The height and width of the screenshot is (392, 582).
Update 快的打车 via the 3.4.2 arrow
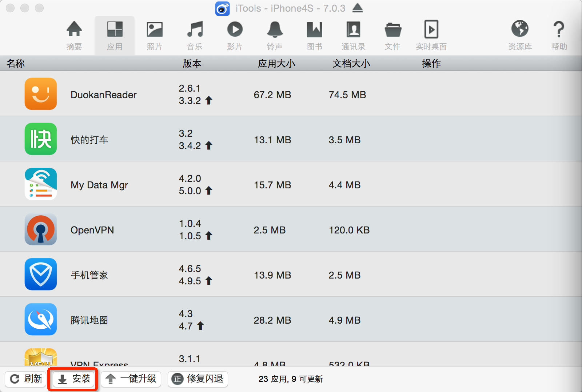[209, 145]
